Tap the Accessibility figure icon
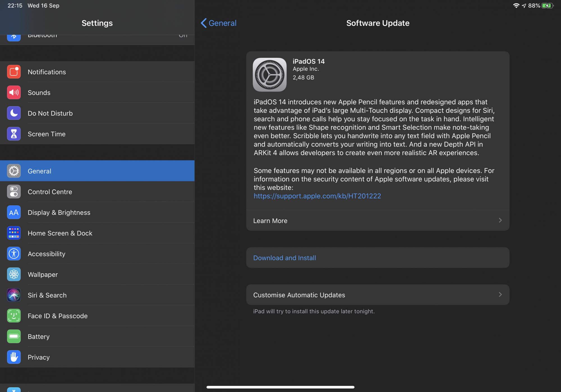561x392 pixels. (x=14, y=254)
